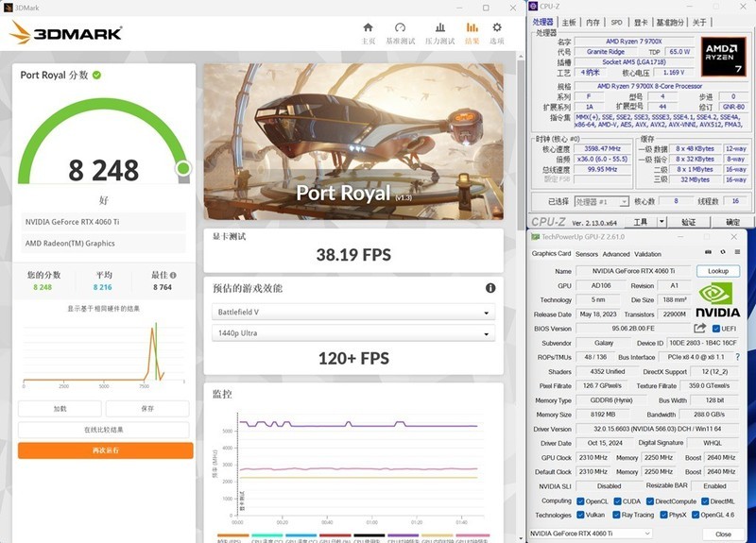The height and width of the screenshot is (543, 756).
Task: Toggle the OpenCL checkbox
Action: (580, 501)
